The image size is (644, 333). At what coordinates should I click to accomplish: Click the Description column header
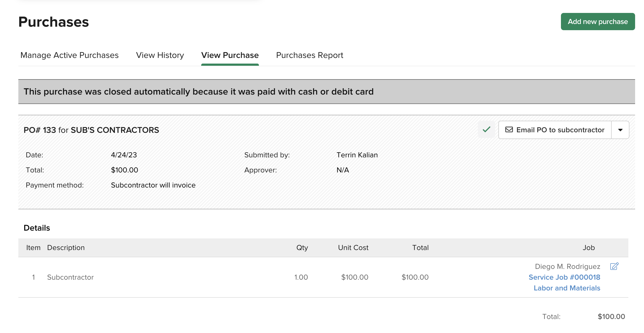66,248
